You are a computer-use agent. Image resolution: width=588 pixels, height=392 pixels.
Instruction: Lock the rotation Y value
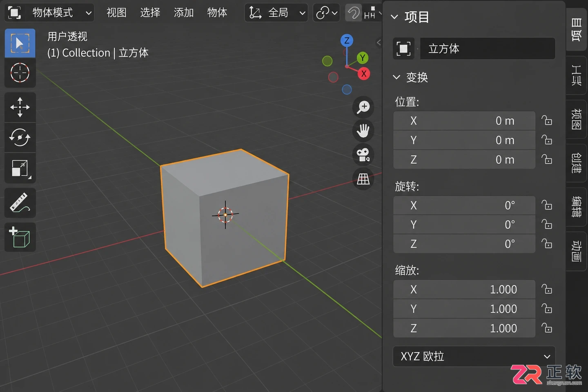(x=547, y=225)
